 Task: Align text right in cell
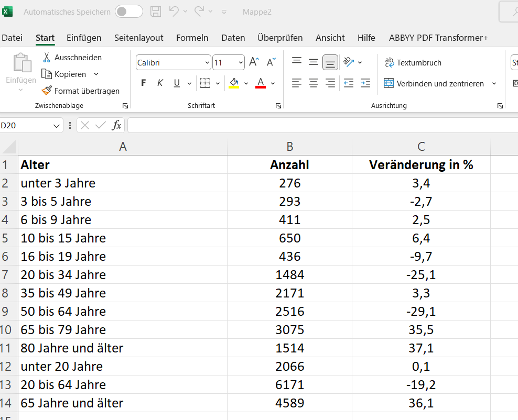pyautogui.click(x=330, y=83)
